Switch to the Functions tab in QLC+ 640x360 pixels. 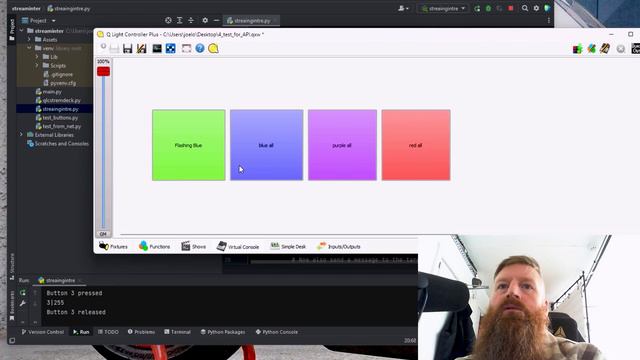coord(155,247)
